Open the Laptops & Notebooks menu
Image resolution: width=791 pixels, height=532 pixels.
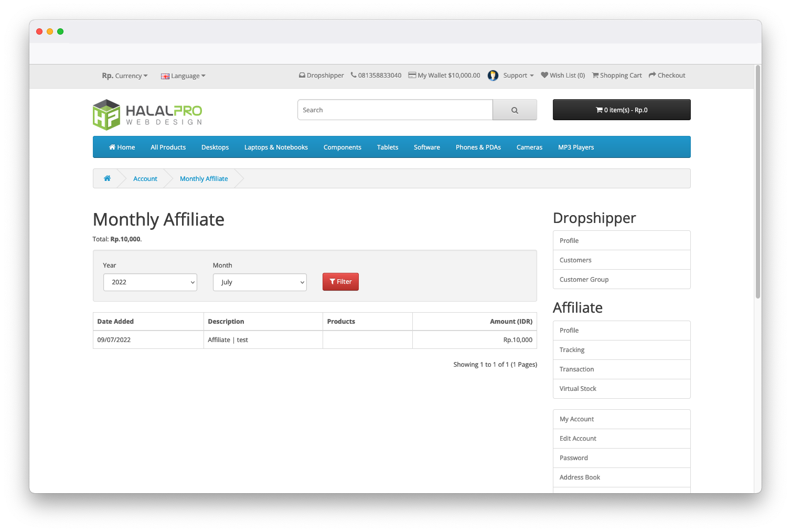[x=276, y=147]
